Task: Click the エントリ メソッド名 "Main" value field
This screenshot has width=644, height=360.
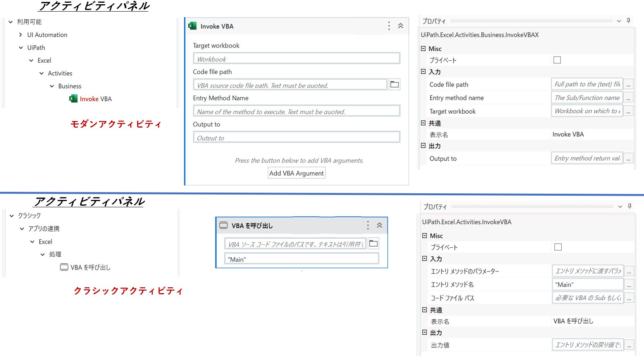Action: point(588,285)
